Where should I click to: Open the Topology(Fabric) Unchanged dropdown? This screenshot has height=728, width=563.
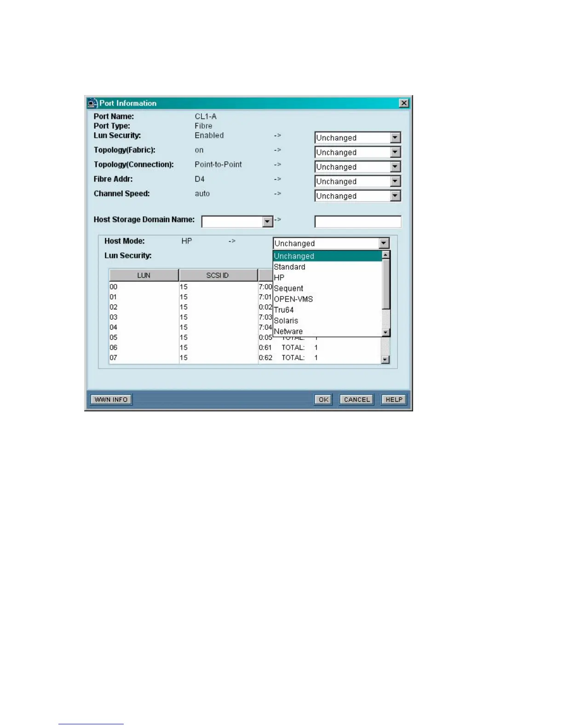click(396, 152)
